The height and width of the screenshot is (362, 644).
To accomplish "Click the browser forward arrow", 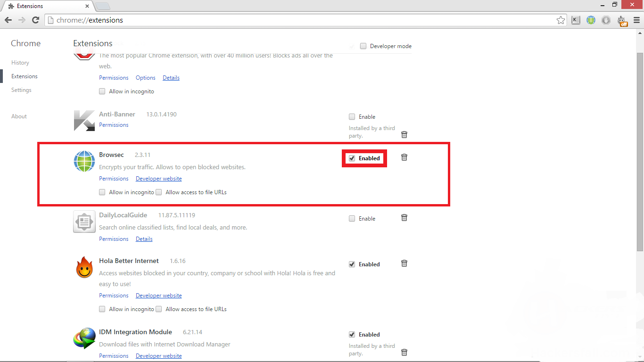I will 22,20.
